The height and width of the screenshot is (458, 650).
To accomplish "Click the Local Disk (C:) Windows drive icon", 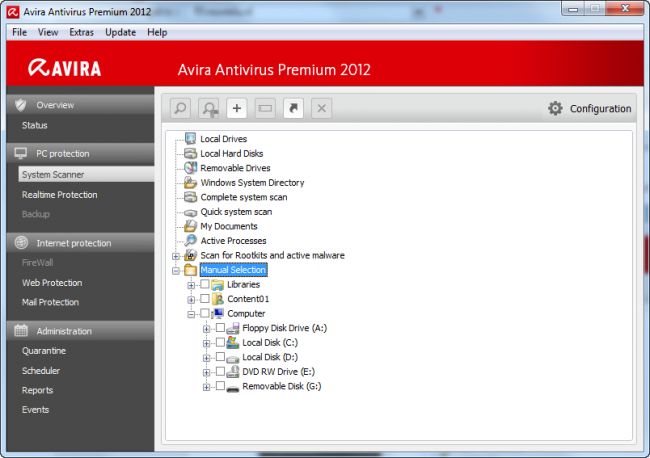I will [233, 343].
